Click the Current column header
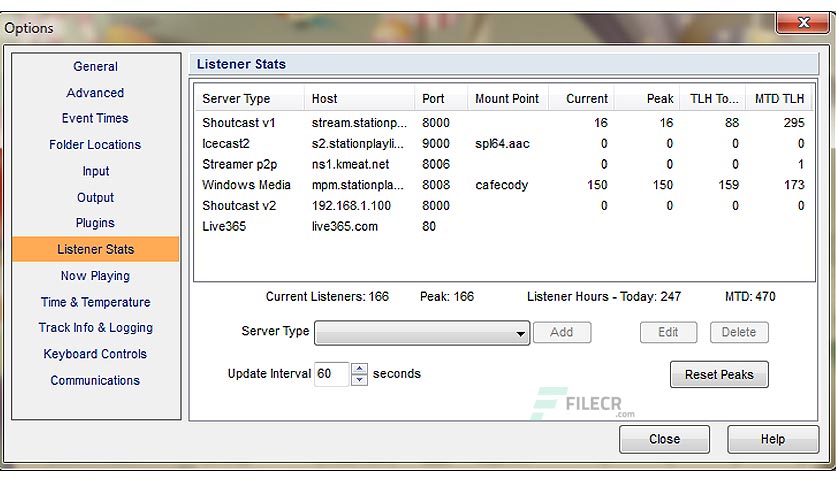Screen dimensions: 836x484 (x=581, y=99)
